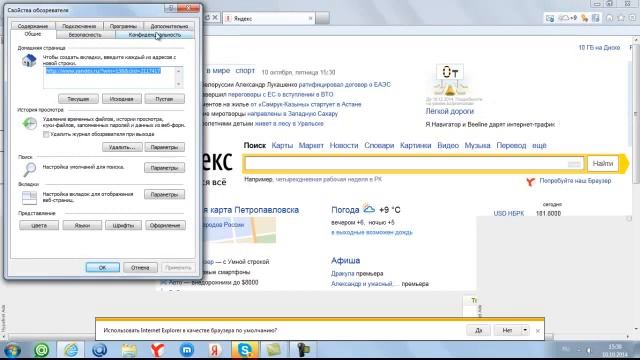Switch to the Программы tab

[123, 26]
